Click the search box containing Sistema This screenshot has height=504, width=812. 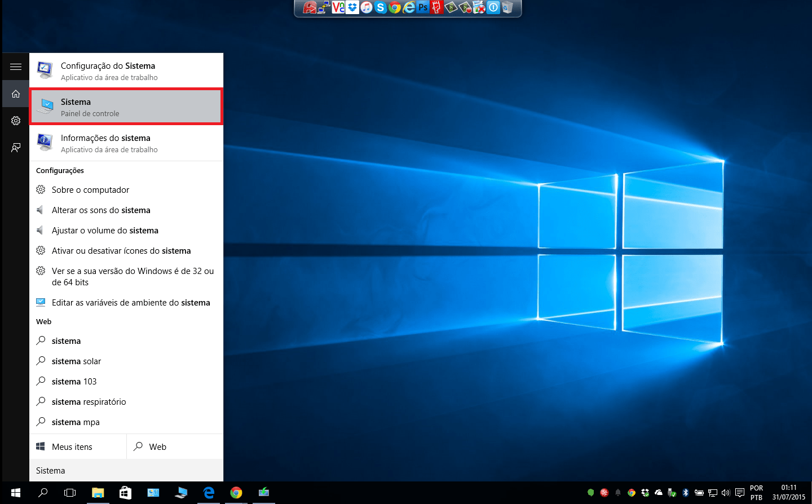click(x=126, y=470)
